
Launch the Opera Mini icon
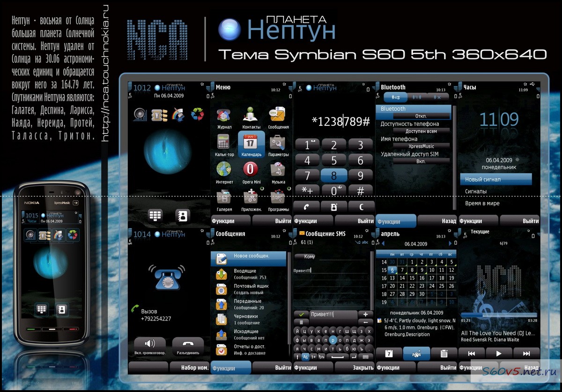(x=251, y=169)
